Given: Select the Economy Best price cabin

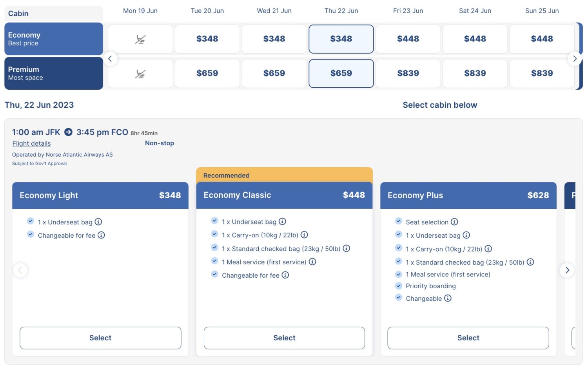Looking at the screenshot, I should 54,39.
